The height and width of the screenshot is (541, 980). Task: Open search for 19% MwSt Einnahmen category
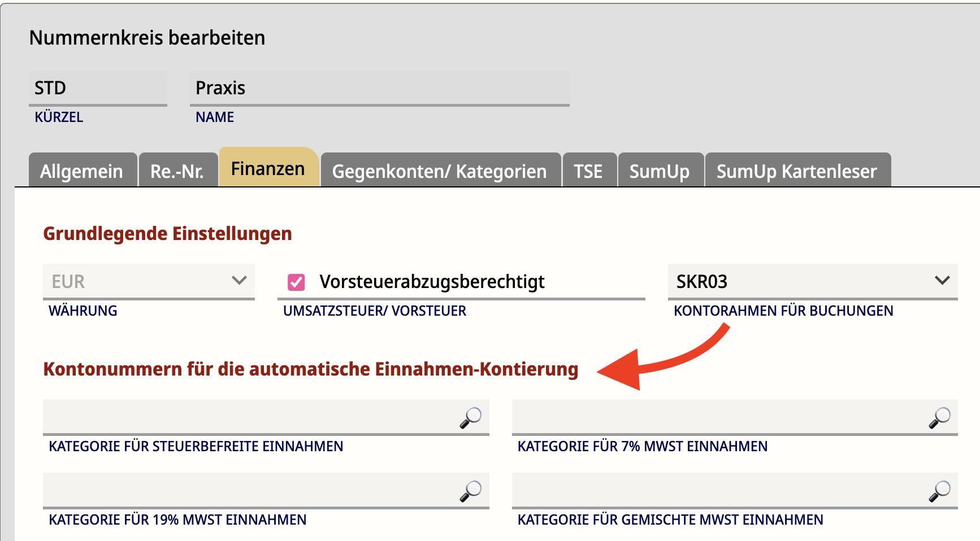tap(470, 491)
